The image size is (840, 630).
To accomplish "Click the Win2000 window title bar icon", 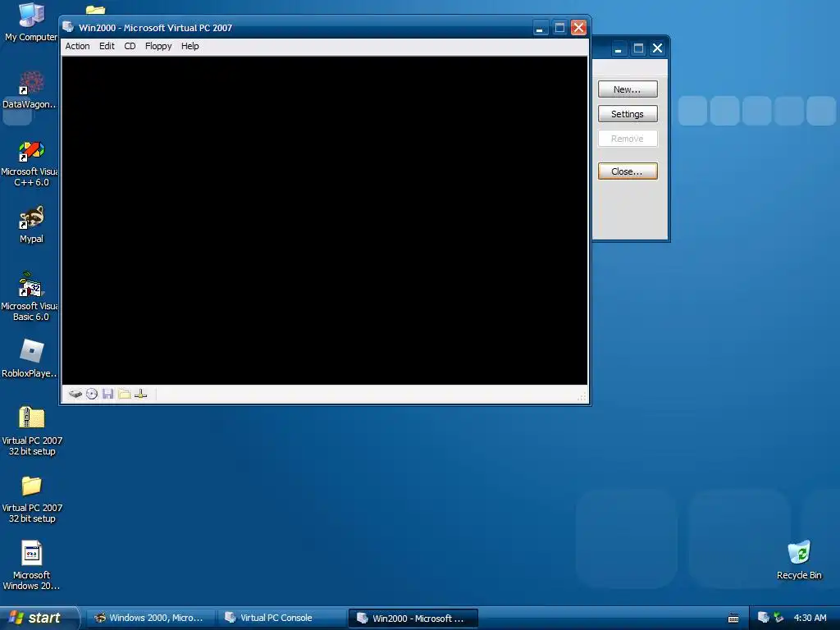I will click(x=68, y=27).
